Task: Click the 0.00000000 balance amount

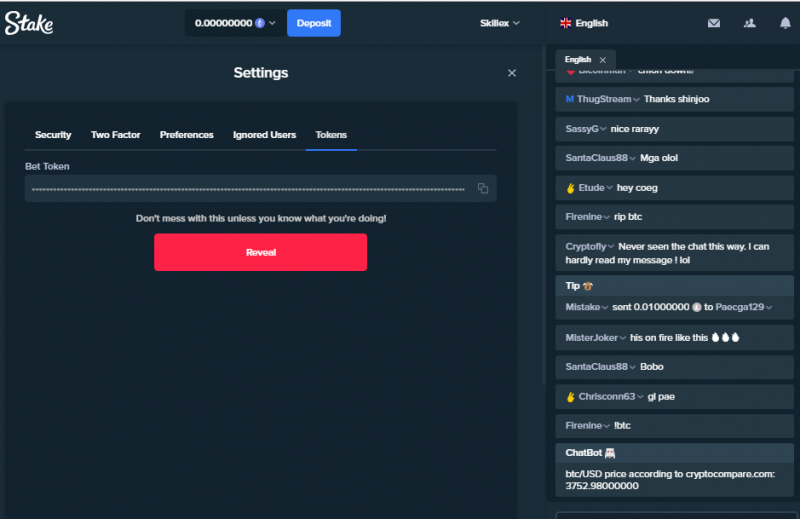Action: pos(223,23)
